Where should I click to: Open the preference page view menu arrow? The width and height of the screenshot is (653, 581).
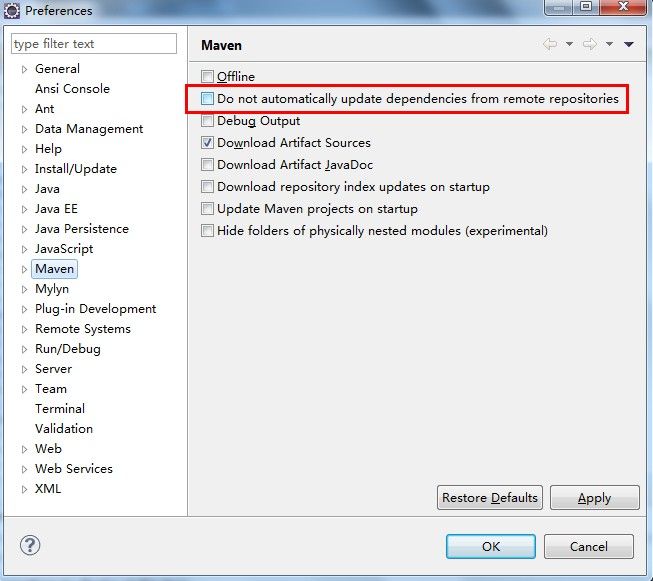click(629, 44)
